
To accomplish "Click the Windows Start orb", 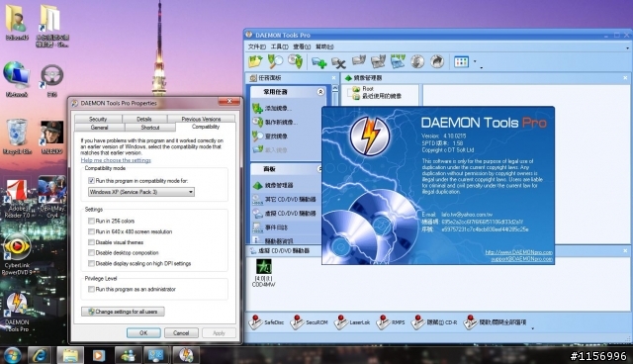I will (13, 355).
